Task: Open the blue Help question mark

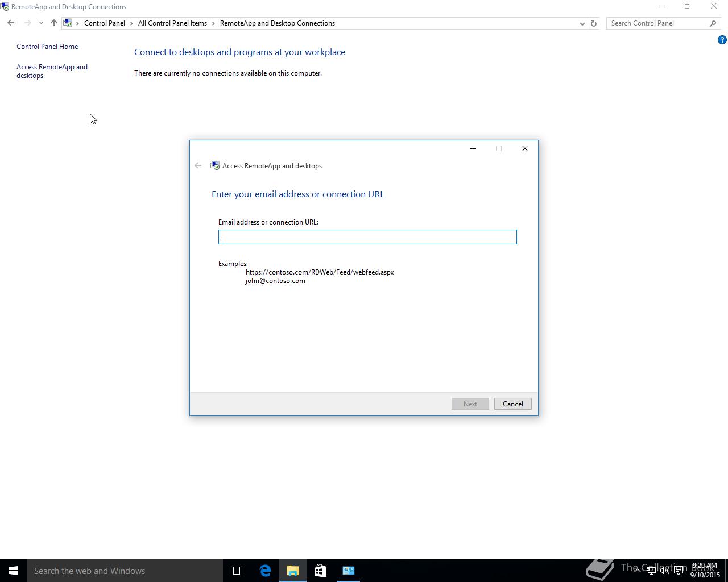Action: [722, 40]
